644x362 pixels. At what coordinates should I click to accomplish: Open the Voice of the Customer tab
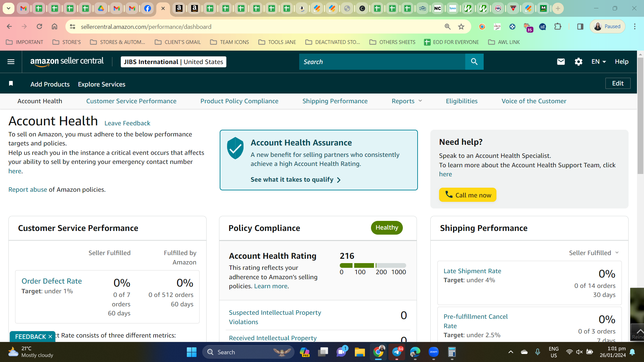pyautogui.click(x=534, y=101)
